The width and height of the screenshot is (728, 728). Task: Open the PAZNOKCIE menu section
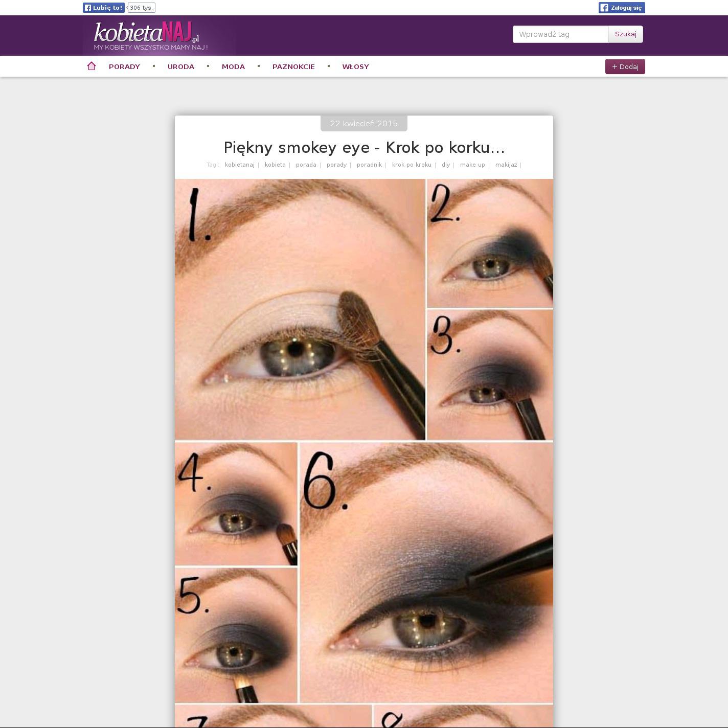pos(293,66)
